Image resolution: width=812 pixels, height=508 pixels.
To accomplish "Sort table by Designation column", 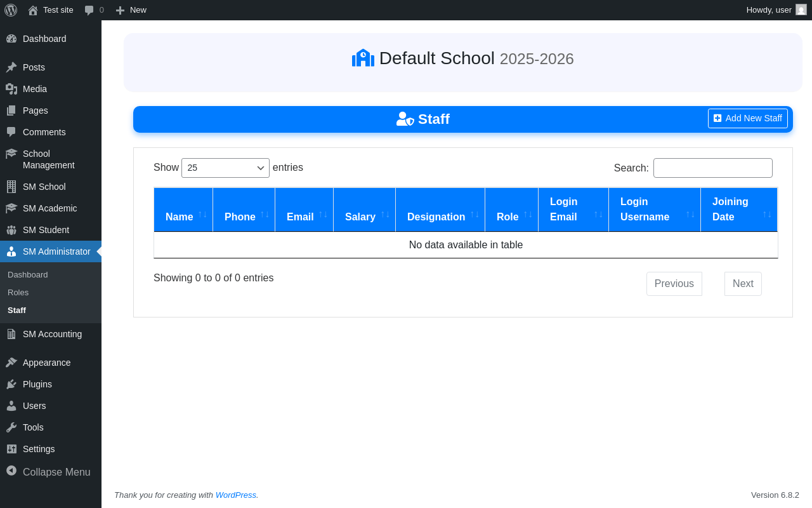I will (x=440, y=210).
